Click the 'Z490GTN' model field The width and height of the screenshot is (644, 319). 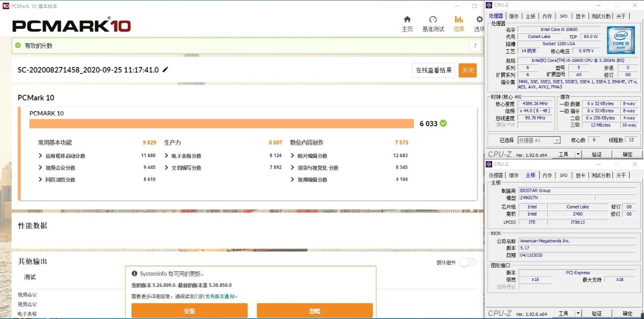[x=556, y=198]
